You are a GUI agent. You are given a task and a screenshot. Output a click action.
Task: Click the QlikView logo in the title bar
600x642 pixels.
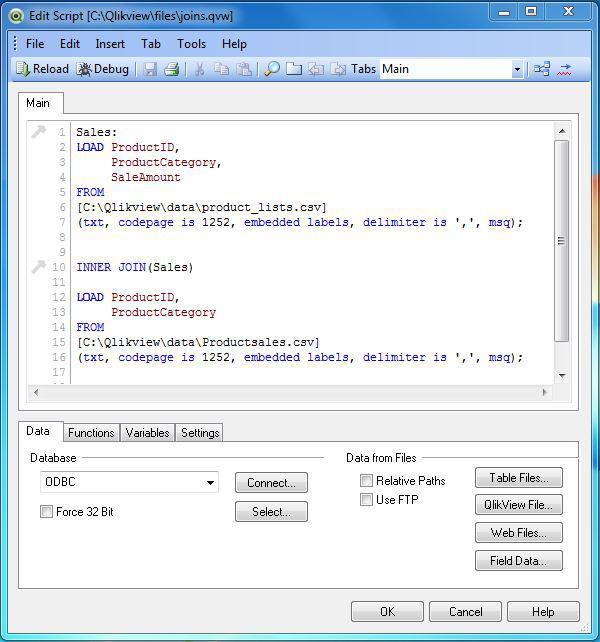pos(16,16)
